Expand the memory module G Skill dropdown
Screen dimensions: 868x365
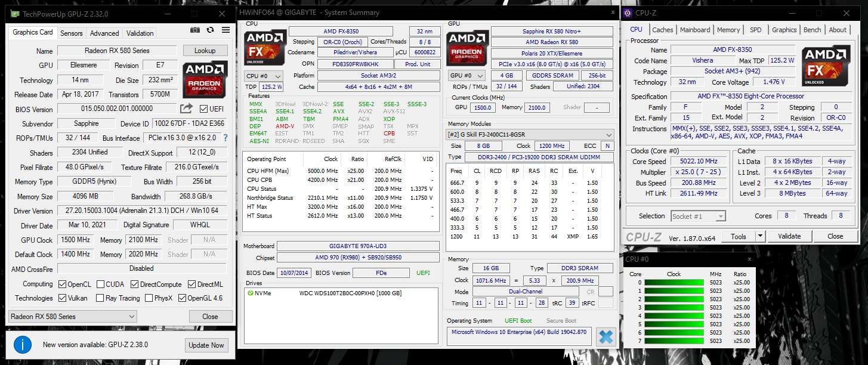click(x=530, y=135)
